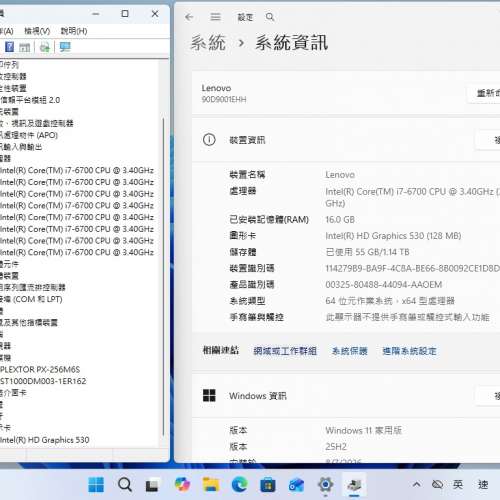Click the scan for hardware changes monitor icon
This screenshot has width=500, height=500.
[65, 47]
